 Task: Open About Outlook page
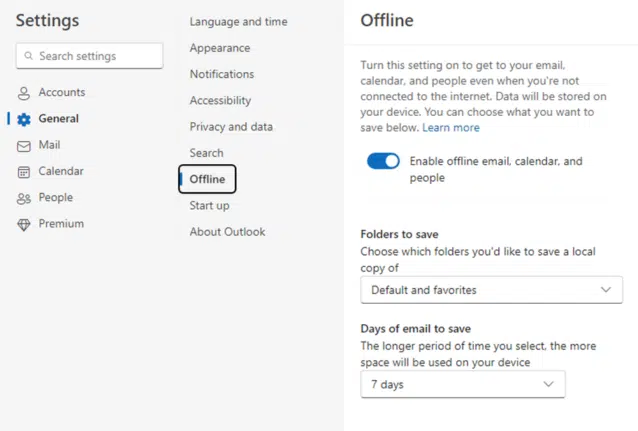227,232
